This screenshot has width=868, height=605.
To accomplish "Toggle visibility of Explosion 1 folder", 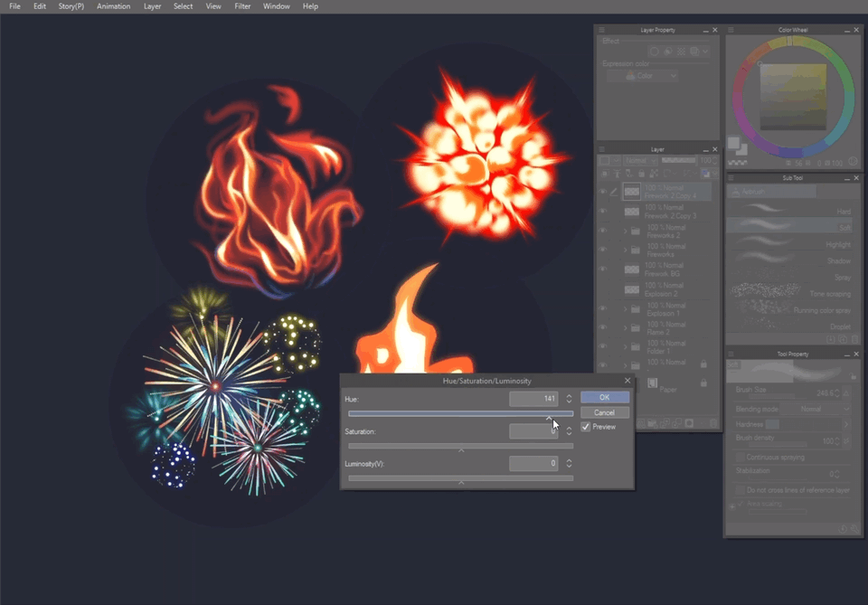I will (603, 309).
